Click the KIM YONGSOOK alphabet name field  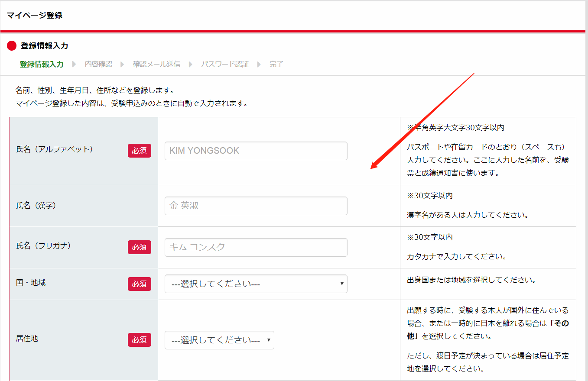pos(256,150)
